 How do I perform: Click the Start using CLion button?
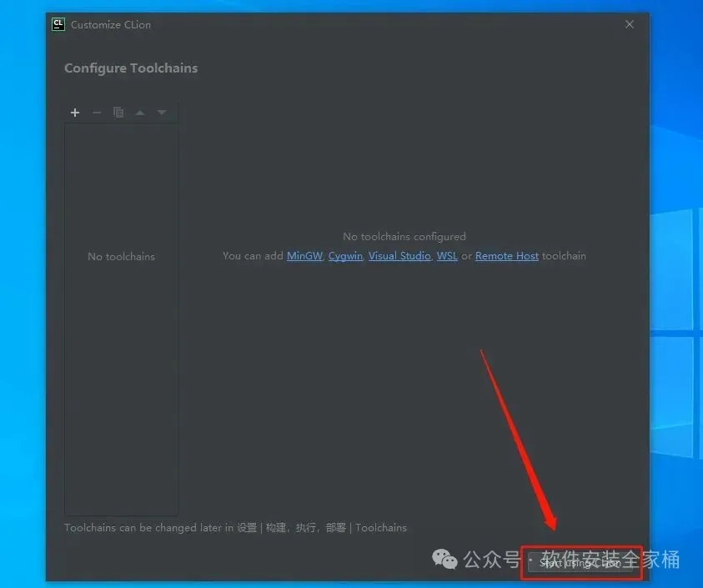click(x=580, y=563)
